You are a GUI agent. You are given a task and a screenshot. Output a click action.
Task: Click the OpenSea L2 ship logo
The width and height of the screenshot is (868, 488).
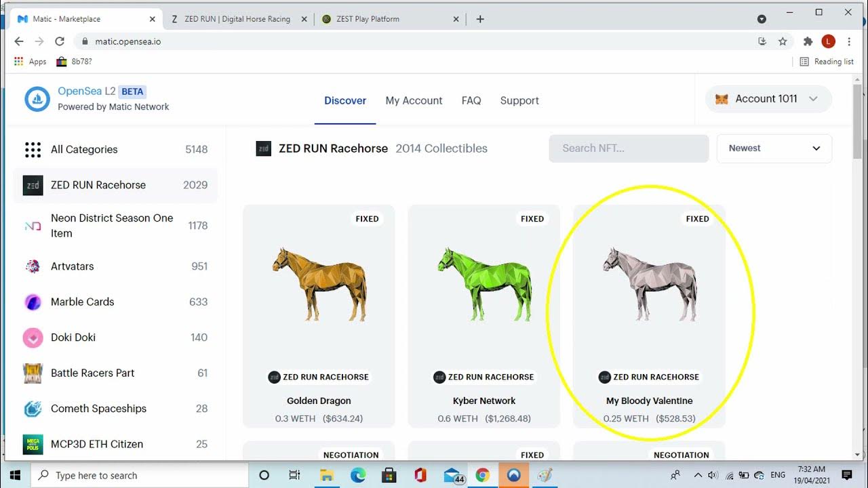tap(37, 99)
